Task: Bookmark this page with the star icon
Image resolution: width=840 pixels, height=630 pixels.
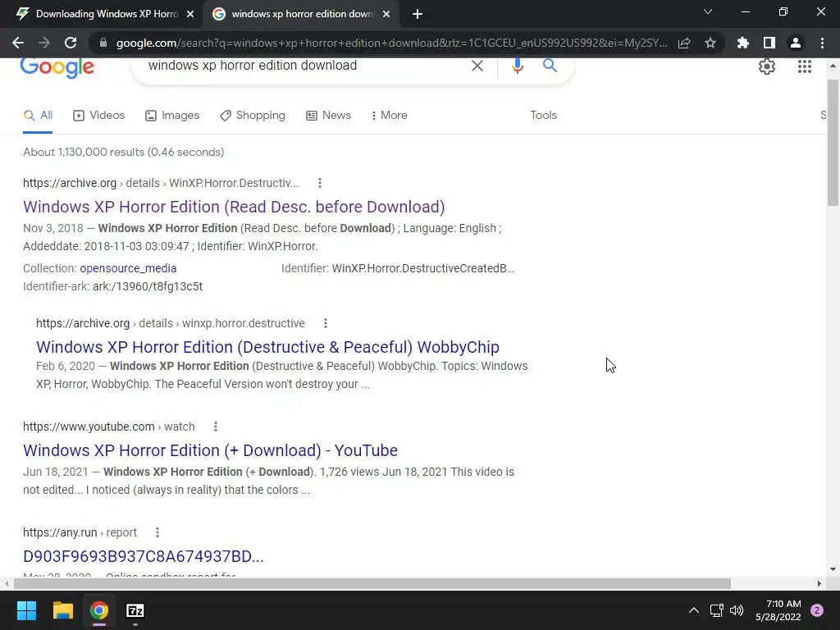Action: (x=710, y=43)
